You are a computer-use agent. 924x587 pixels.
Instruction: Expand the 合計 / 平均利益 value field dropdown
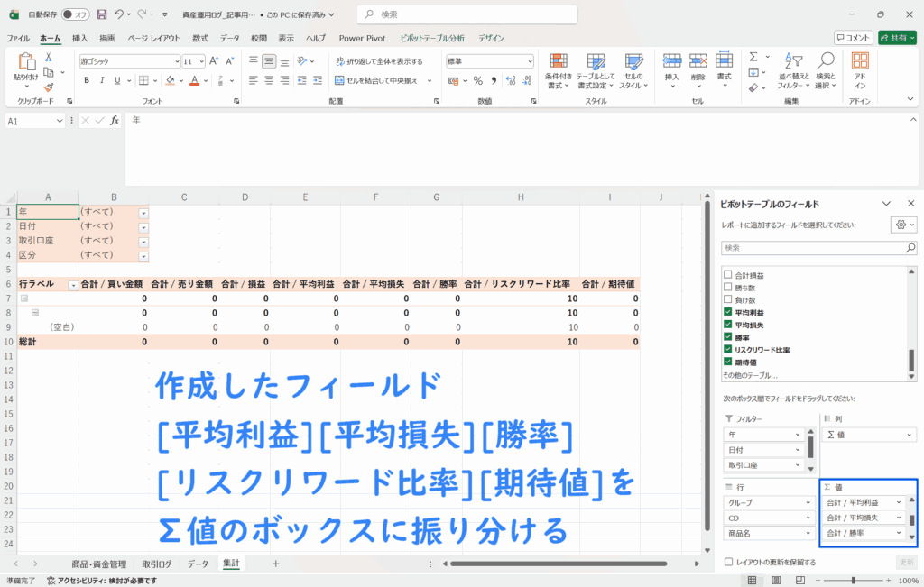(x=898, y=501)
